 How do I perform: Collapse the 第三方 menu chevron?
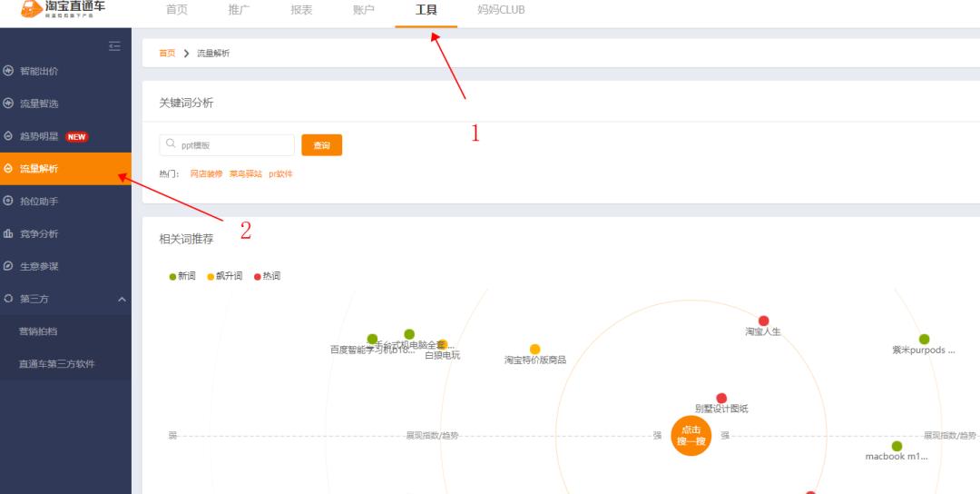(x=122, y=300)
